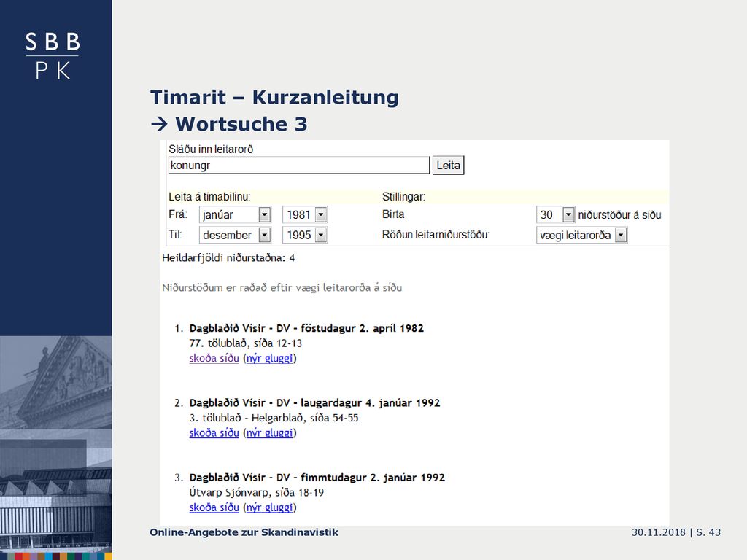
Task: Open 'nýr gluggi' for fimmtudagur 2. janúar 1992
Action: [269, 507]
